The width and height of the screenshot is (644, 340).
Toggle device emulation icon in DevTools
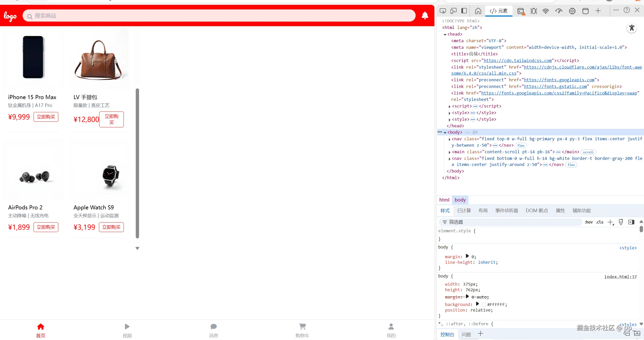(x=453, y=11)
